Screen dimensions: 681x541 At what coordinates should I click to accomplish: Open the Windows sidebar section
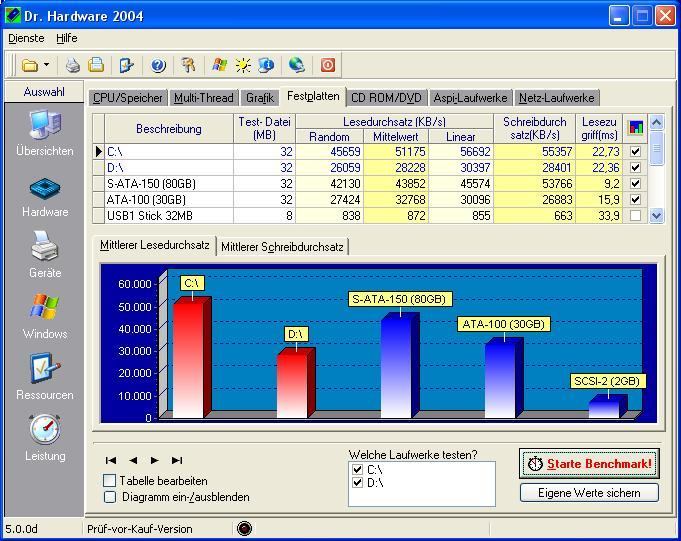pos(45,317)
